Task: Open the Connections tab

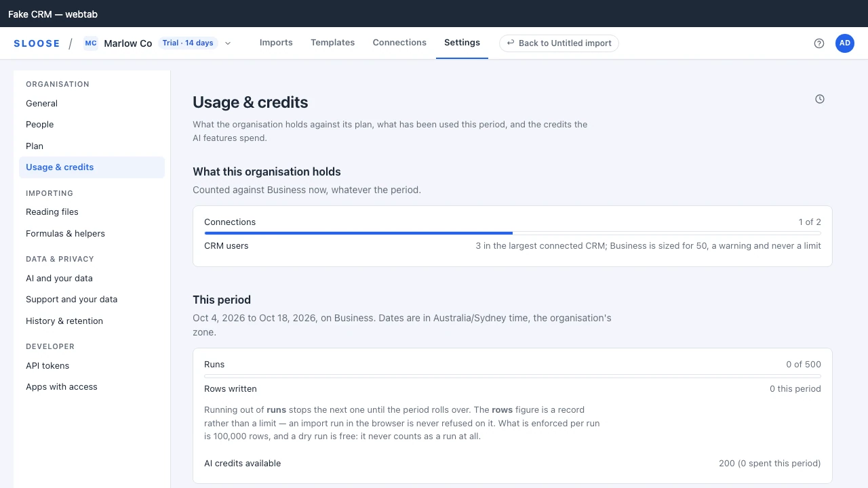Action: click(399, 43)
